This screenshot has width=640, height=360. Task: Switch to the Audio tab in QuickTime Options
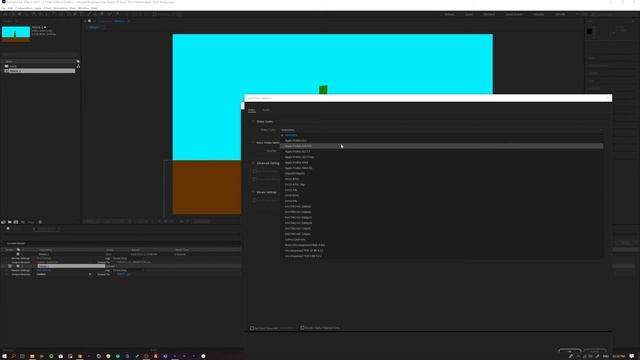pos(266,110)
